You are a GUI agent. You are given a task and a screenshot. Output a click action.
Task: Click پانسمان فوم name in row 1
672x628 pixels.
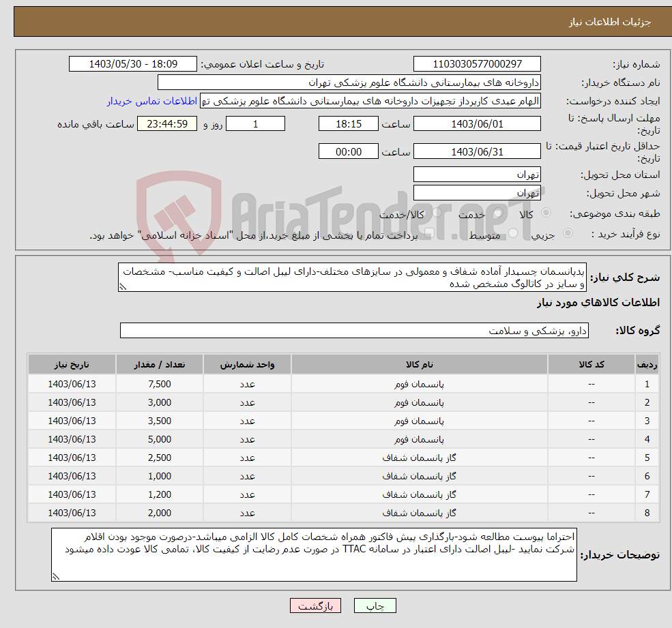419,385
